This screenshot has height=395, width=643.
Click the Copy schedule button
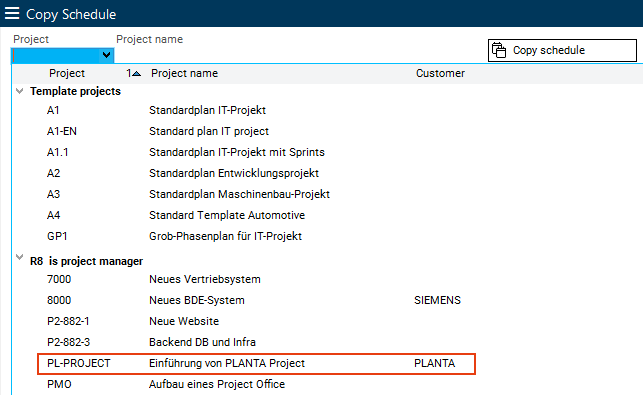click(562, 50)
